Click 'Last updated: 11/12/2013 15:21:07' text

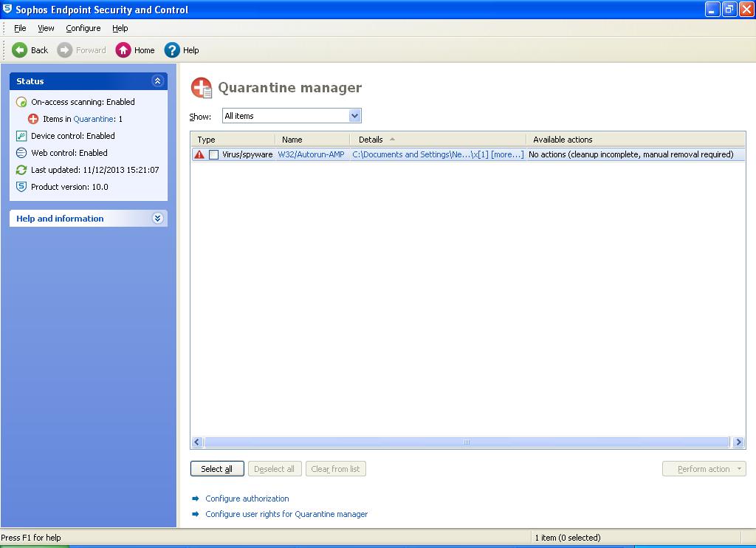tap(95, 170)
